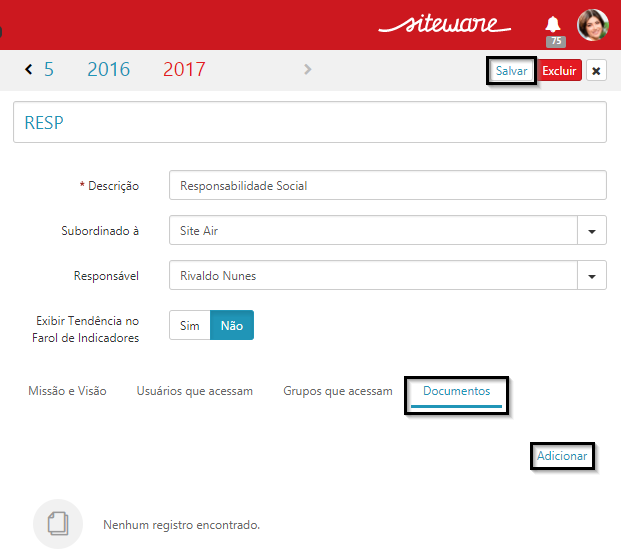Add a document with Adicionar link

[x=562, y=456]
